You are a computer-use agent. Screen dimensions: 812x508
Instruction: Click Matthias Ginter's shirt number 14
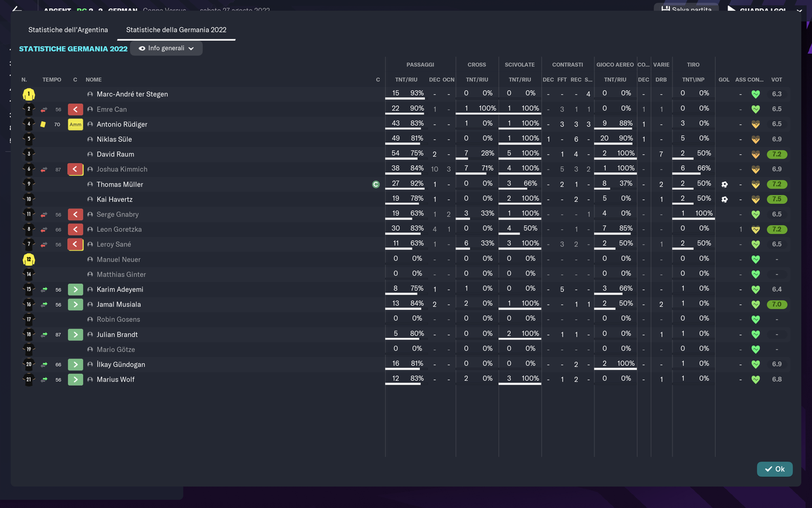(x=28, y=274)
